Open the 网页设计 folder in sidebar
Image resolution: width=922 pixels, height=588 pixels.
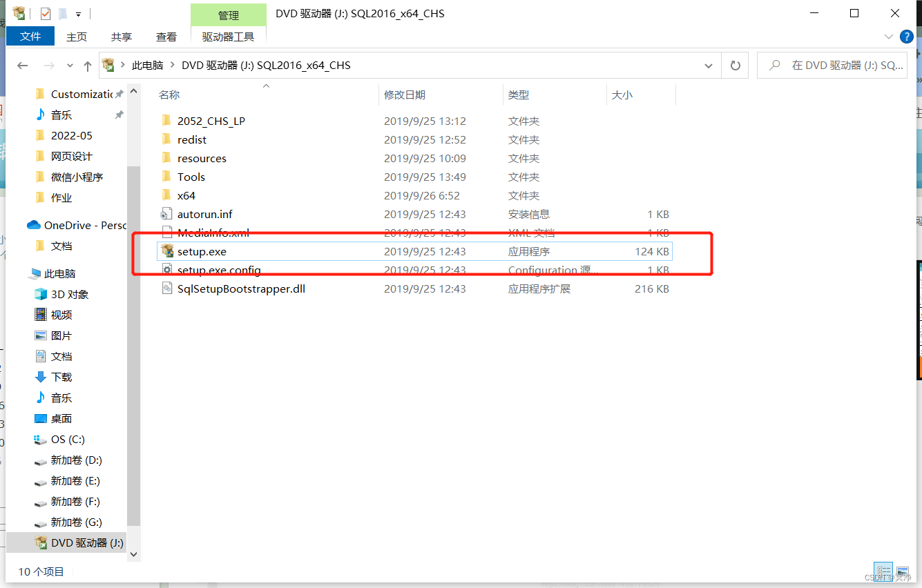coord(71,156)
